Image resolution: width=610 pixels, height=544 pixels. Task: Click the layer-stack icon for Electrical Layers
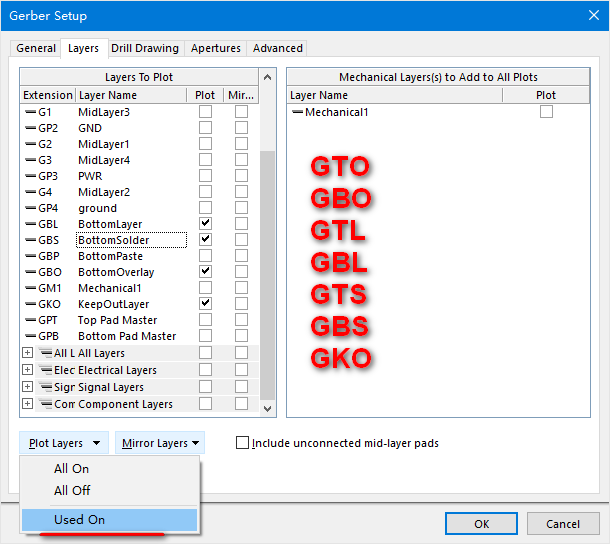coord(45,370)
